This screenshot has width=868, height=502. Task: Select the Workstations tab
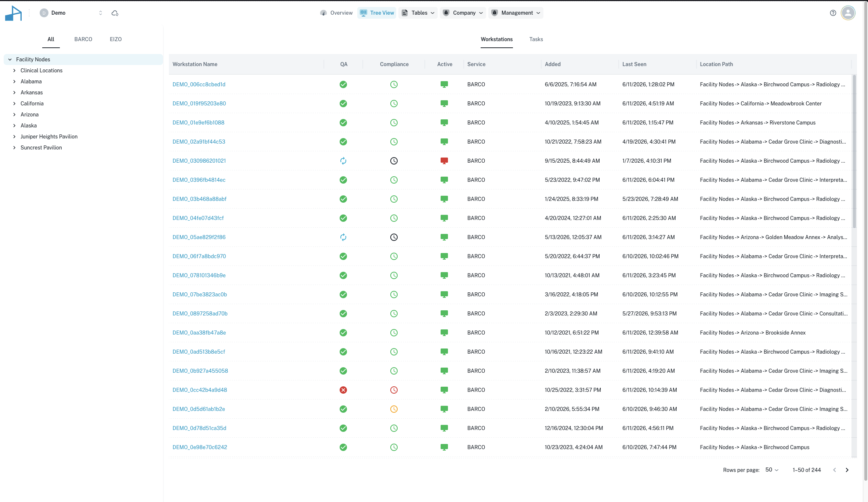tap(497, 39)
